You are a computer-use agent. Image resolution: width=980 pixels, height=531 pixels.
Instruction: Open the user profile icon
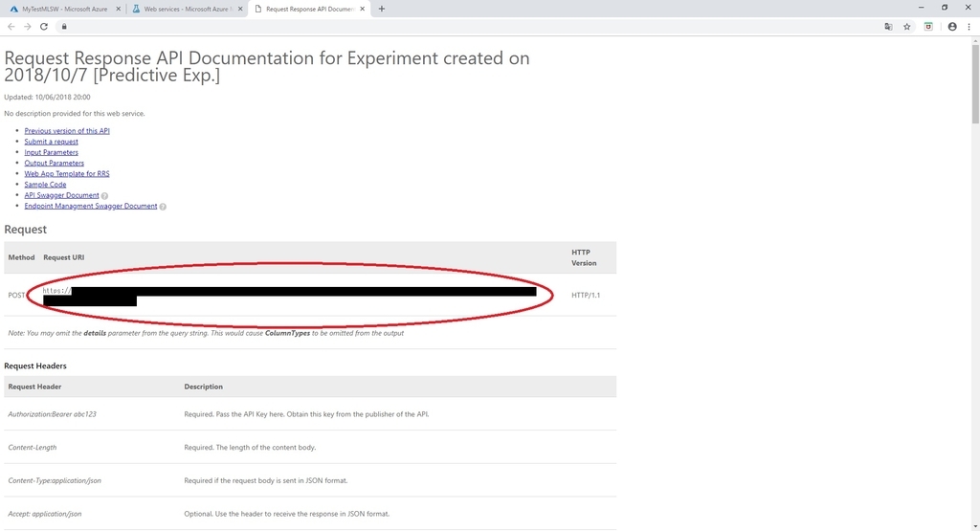pos(952,26)
